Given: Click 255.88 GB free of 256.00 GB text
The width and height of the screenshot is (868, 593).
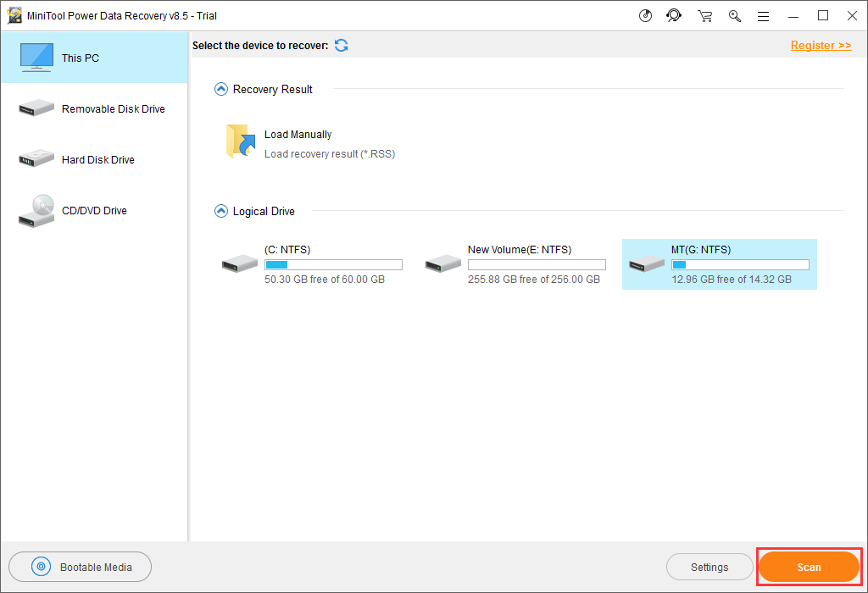Looking at the screenshot, I should click(x=534, y=280).
